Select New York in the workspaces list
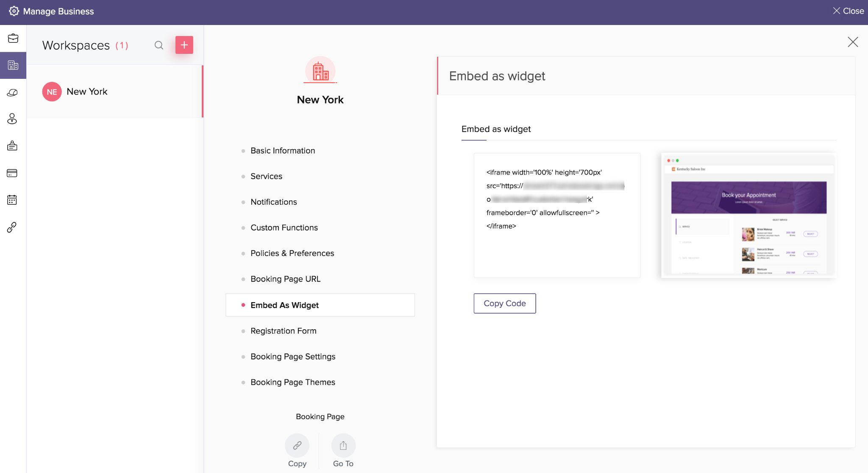Image resolution: width=868 pixels, height=473 pixels. pos(87,92)
